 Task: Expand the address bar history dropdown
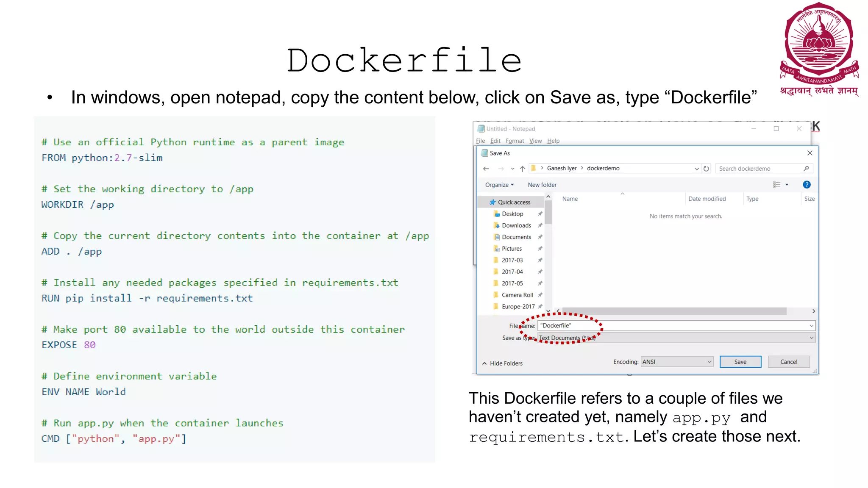tap(697, 169)
